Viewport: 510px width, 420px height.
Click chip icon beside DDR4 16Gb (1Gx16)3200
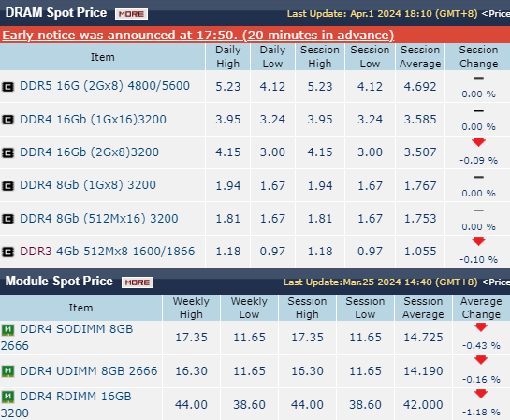8,120
